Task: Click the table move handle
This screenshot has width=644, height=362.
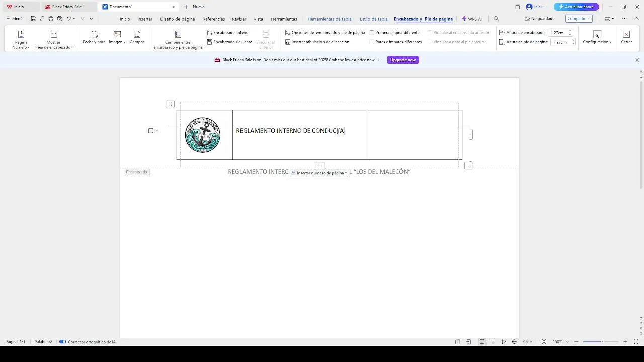Action: [x=170, y=104]
